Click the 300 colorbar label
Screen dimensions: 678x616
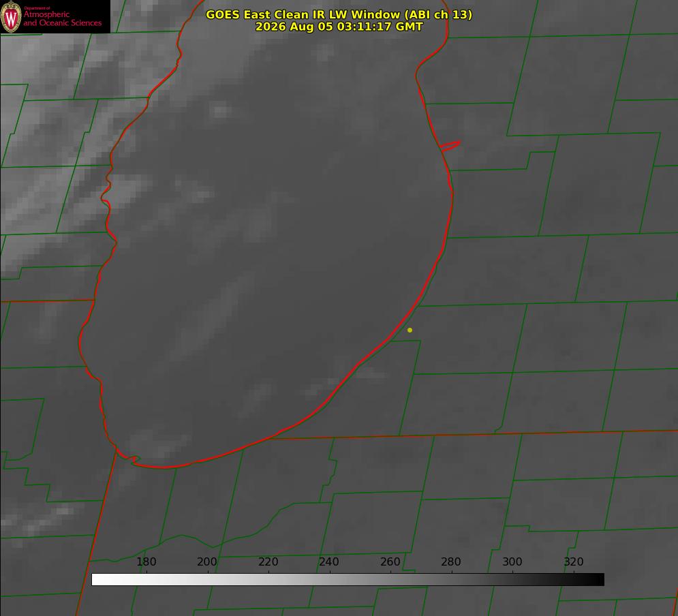point(512,561)
